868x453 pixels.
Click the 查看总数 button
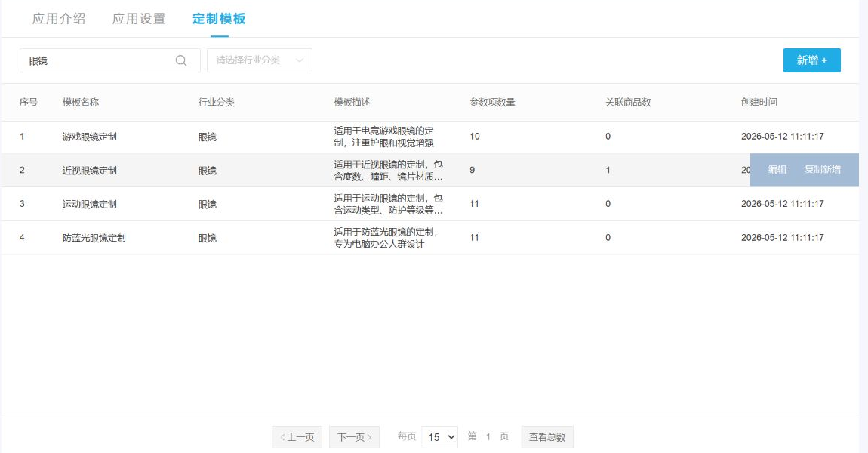pos(547,437)
